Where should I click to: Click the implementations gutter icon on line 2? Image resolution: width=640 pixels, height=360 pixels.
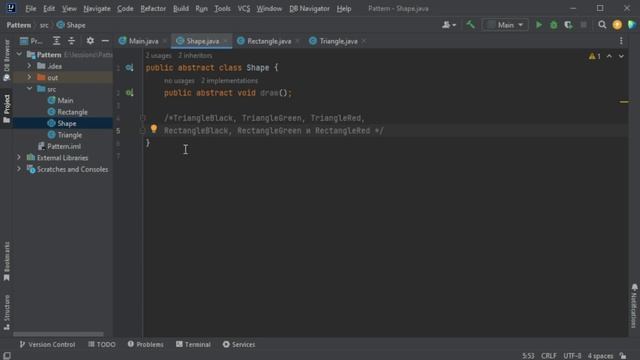[x=129, y=93]
